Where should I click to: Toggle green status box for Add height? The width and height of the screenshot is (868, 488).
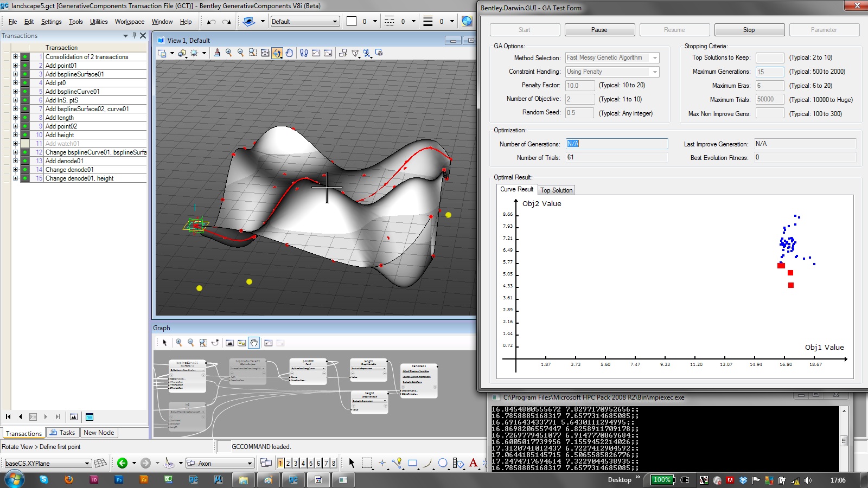pos(25,135)
